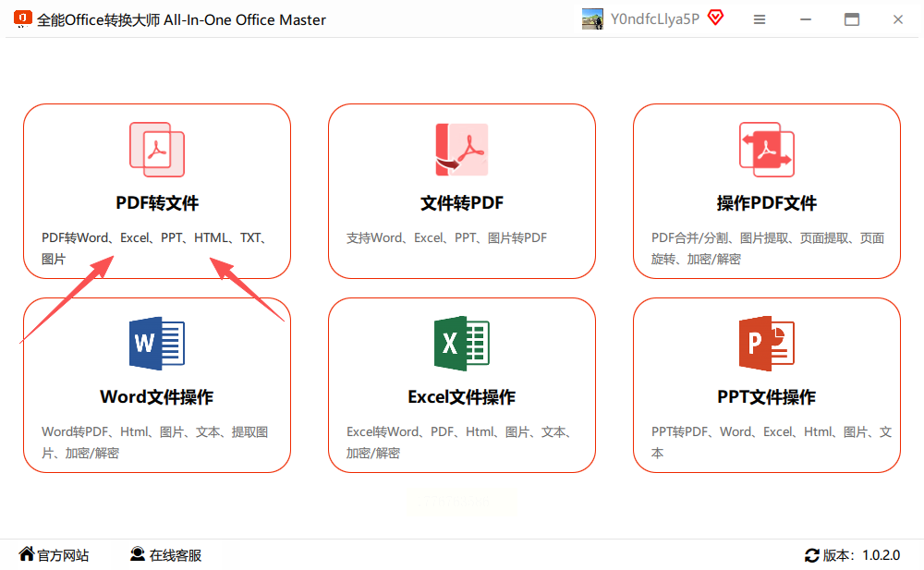
Task: Open the green Excel icon
Action: tap(461, 344)
